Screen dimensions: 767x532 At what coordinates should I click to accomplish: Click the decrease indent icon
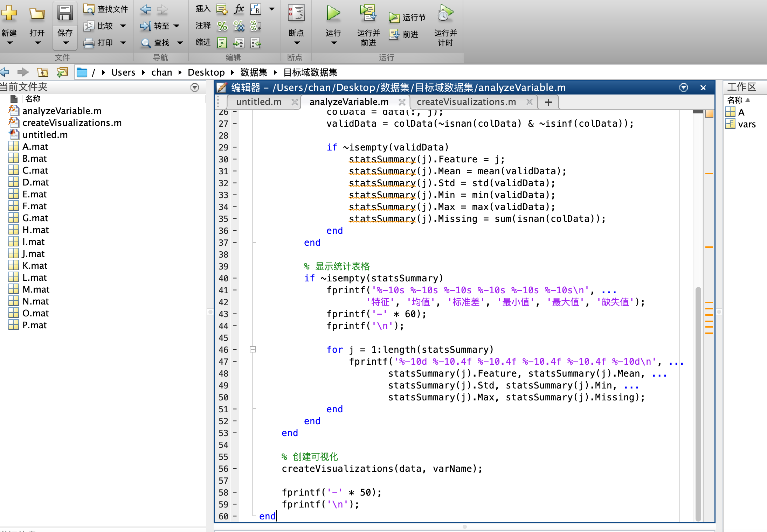(x=256, y=43)
